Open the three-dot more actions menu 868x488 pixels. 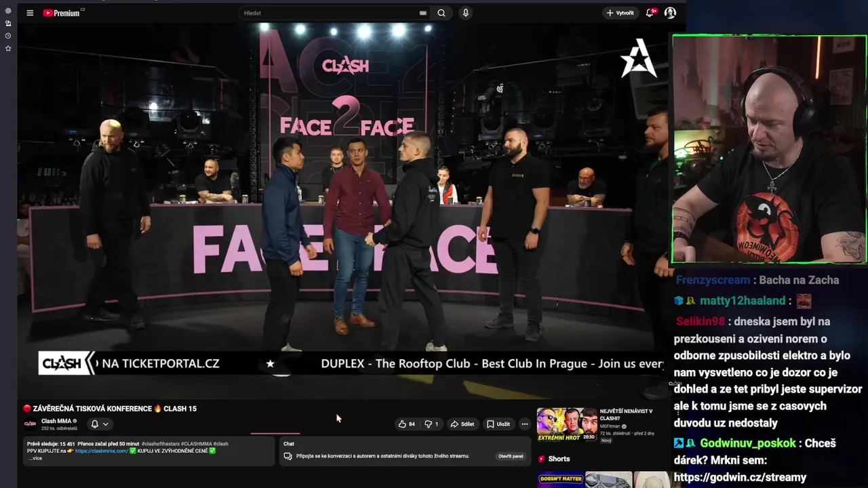click(x=524, y=424)
